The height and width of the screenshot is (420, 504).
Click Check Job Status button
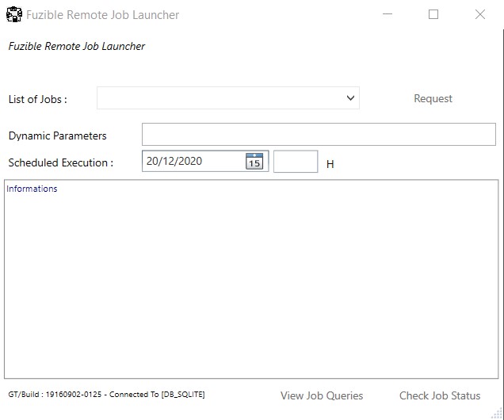pos(440,395)
